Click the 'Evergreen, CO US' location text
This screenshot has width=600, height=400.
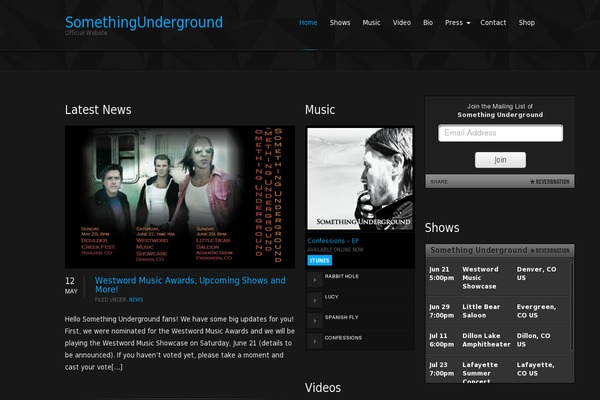536,311
